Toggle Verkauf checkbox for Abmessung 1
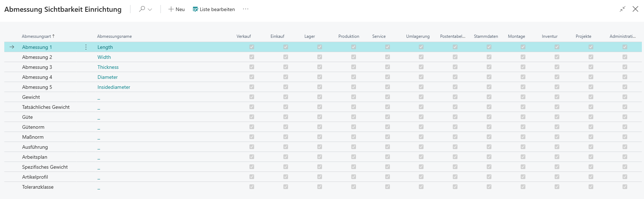Image resolution: width=644 pixels, height=199 pixels. [252, 47]
